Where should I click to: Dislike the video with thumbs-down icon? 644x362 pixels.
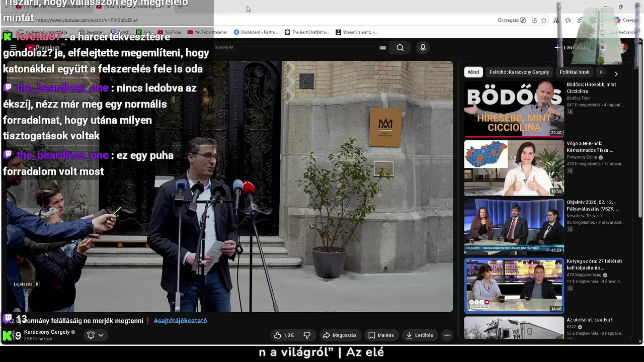pos(307,335)
